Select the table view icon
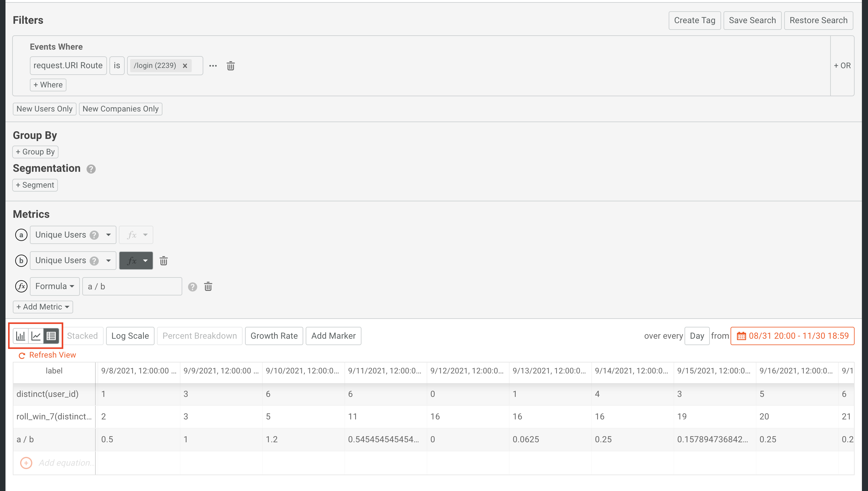This screenshot has height=491, width=868. pos(51,336)
